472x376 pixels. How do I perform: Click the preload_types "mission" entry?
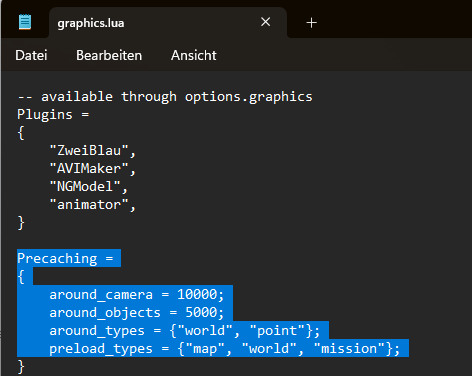coord(349,349)
